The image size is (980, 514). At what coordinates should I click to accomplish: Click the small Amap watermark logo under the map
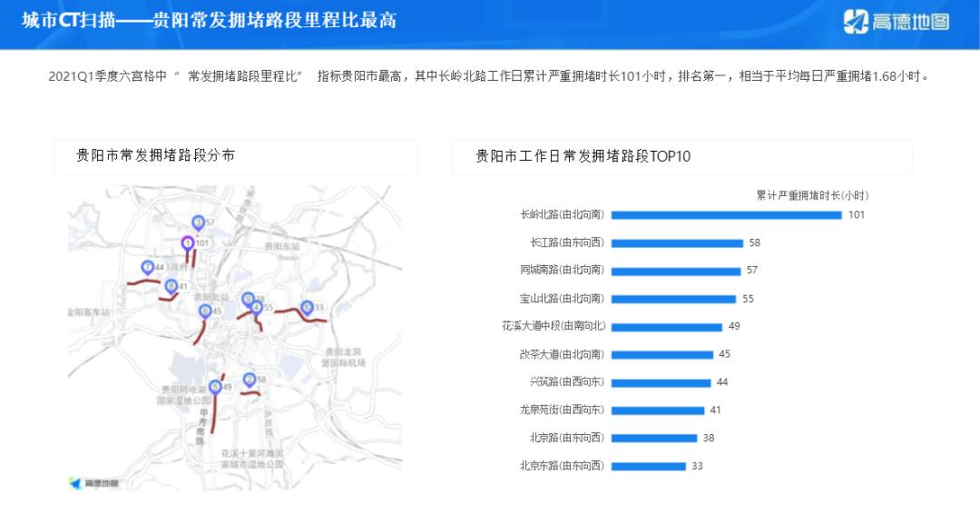pyautogui.click(x=93, y=483)
